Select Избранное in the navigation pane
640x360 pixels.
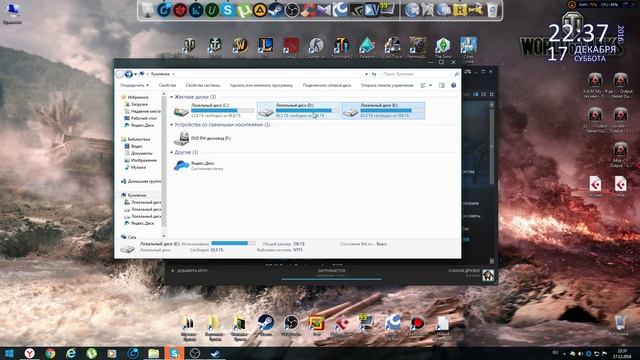click(x=136, y=97)
